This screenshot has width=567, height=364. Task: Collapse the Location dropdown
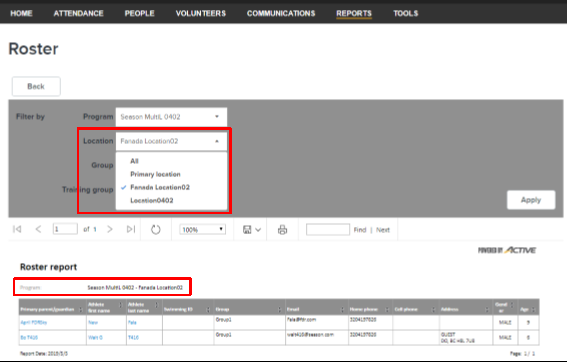171,141
